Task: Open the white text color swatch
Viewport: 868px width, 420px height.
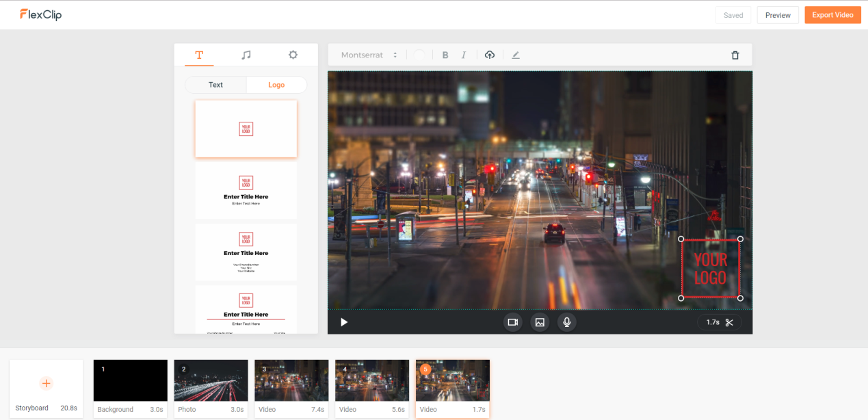Action: tap(419, 55)
